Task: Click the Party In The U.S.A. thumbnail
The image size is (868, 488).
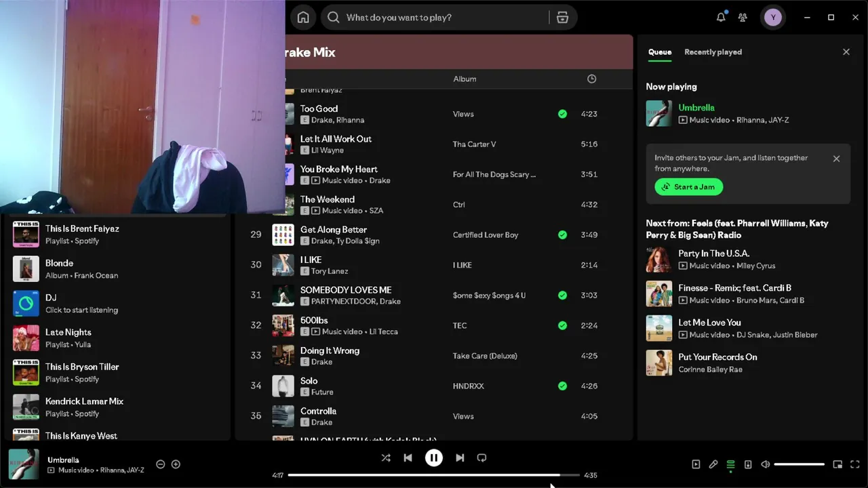Action: 658,260
